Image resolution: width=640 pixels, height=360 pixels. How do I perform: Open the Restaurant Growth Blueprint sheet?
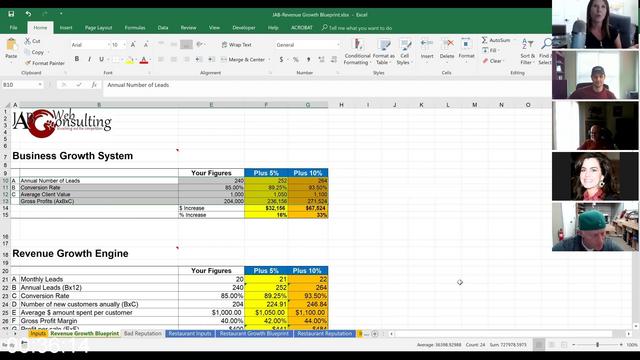(254, 334)
